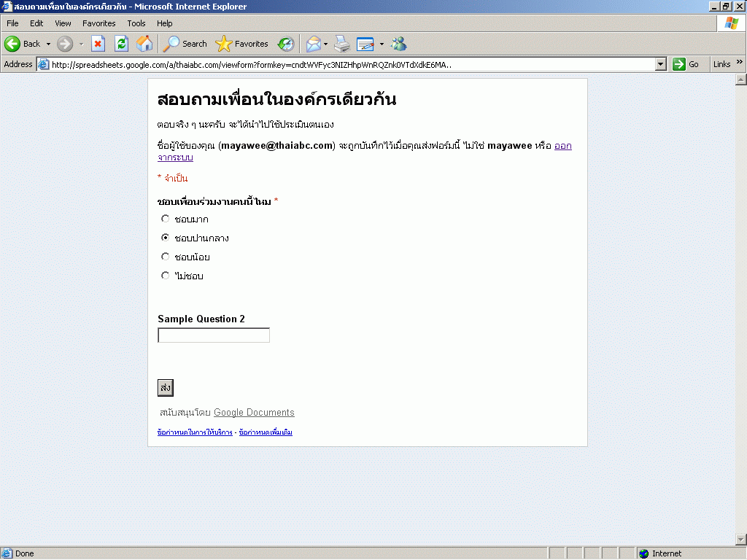
Task: Launch the Messenger icon in toolbar
Action: (x=398, y=44)
